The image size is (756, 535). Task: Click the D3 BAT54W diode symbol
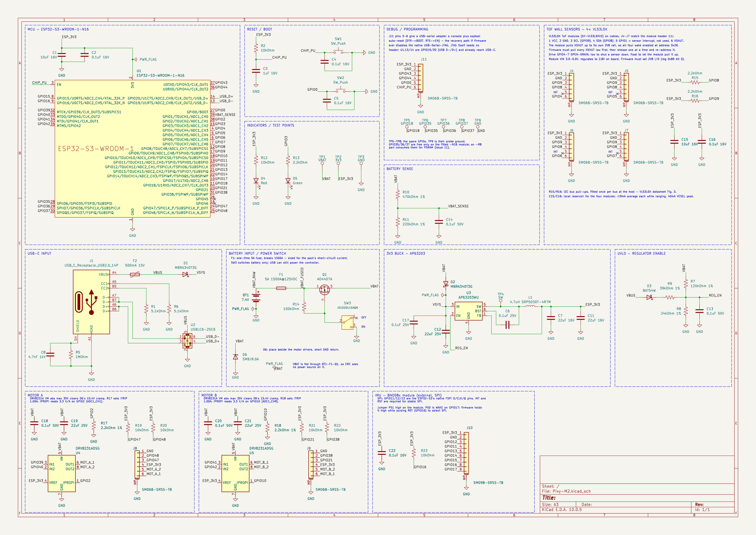[x=649, y=297]
